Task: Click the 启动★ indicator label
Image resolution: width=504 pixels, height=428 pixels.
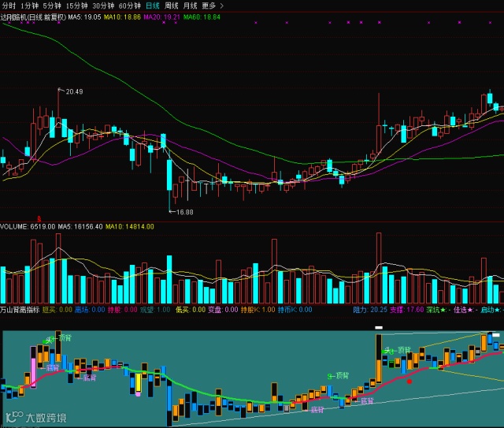Action: tap(492, 310)
